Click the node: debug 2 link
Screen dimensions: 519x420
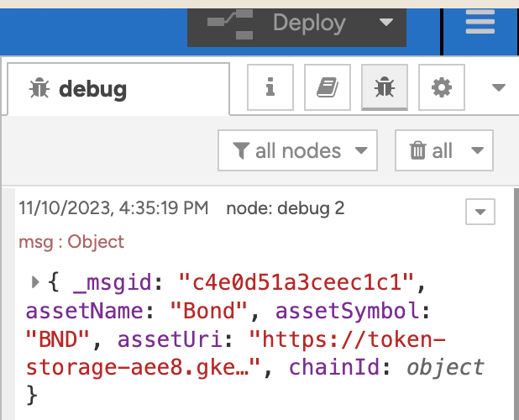286,209
